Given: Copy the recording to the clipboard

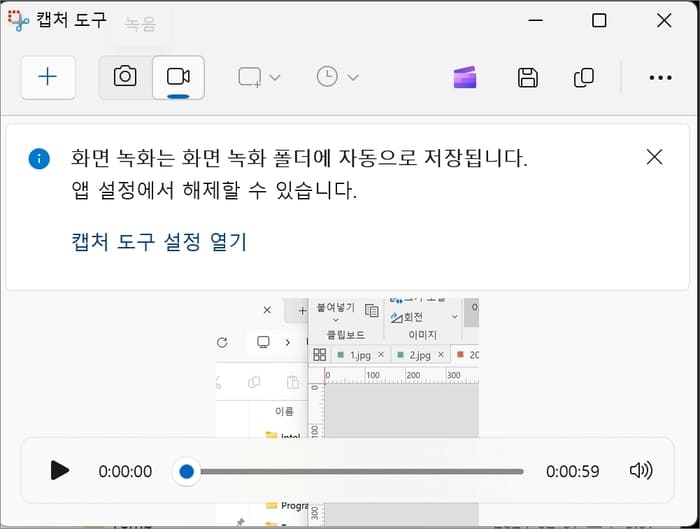Looking at the screenshot, I should tap(583, 77).
